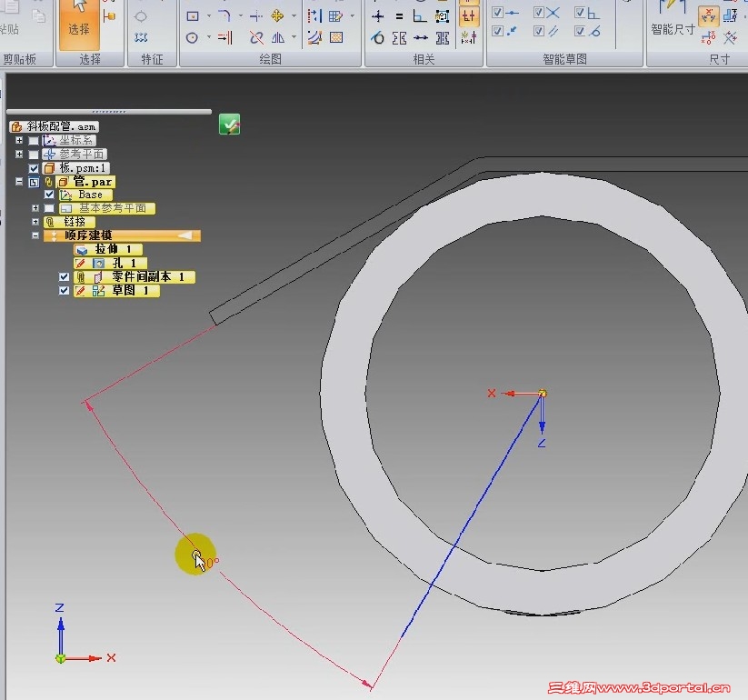Apply the Perpendicular relationship
This screenshot has height=700, width=748.
(x=420, y=16)
